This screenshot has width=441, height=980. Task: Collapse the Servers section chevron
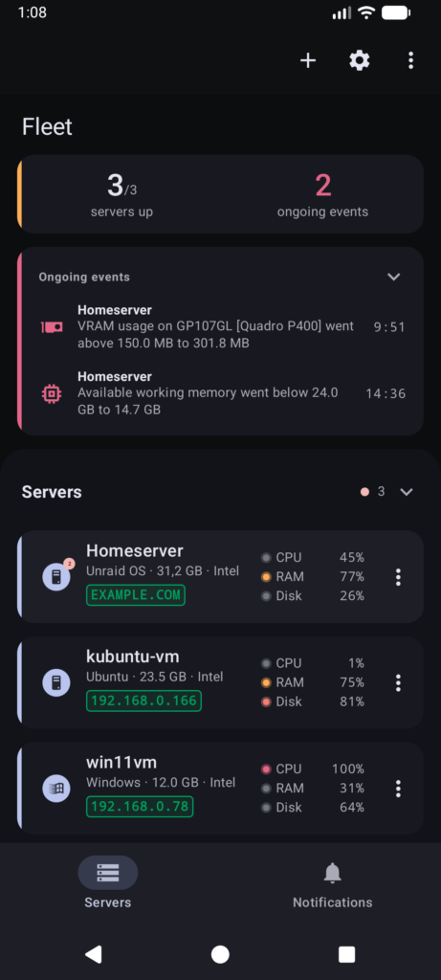click(407, 492)
